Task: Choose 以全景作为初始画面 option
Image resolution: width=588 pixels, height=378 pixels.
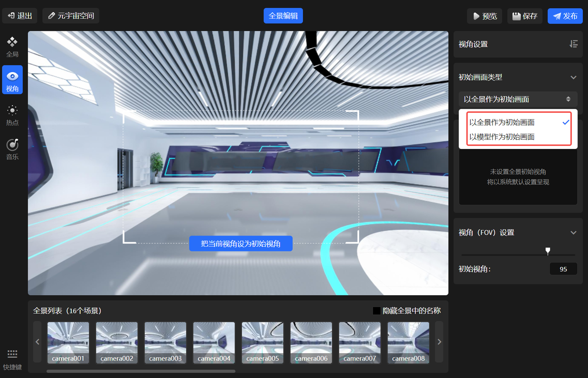Action: pyautogui.click(x=502, y=122)
